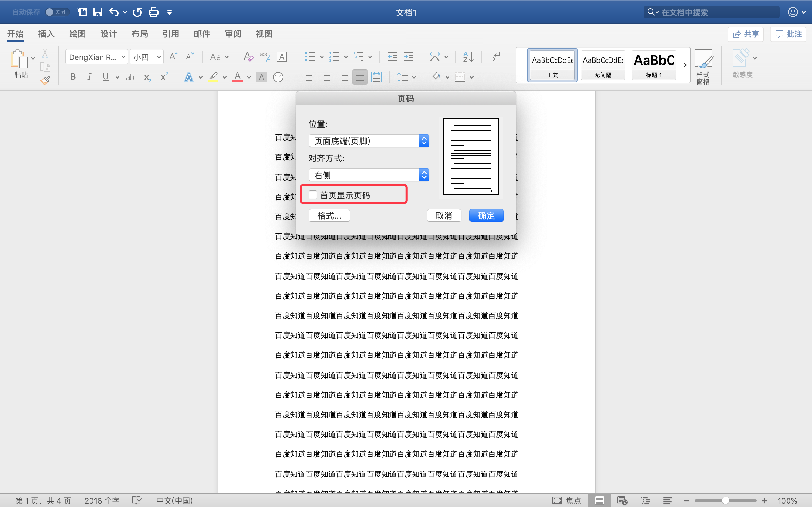Click the Redo circular arrow icon
This screenshot has height=507, width=812.
pos(137,12)
